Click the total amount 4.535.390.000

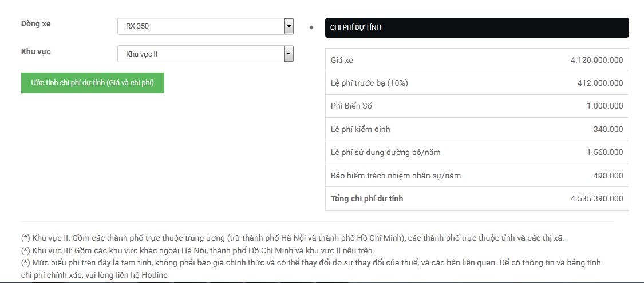pos(596,198)
